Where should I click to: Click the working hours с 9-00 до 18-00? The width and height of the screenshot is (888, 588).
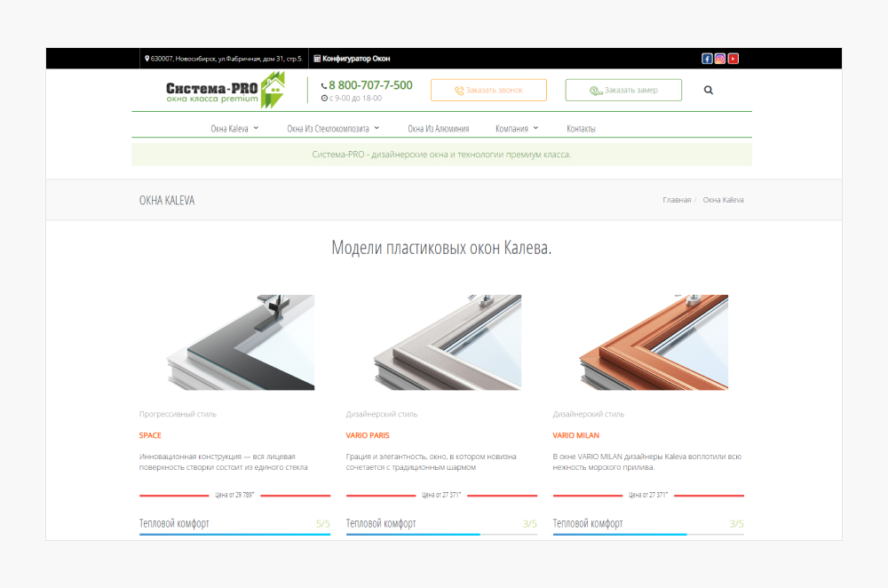tap(355, 98)
